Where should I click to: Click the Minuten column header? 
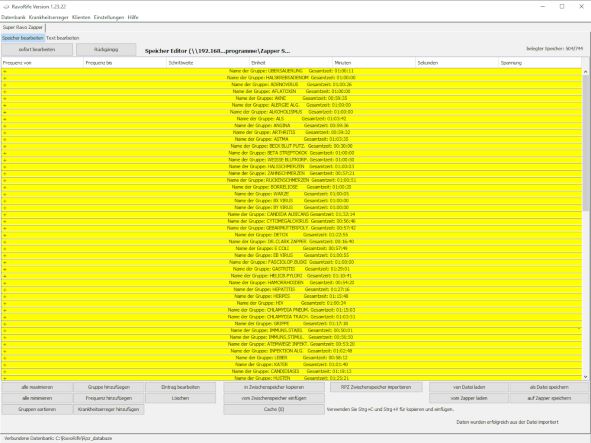pyautogui.click(x=374, y=63)
